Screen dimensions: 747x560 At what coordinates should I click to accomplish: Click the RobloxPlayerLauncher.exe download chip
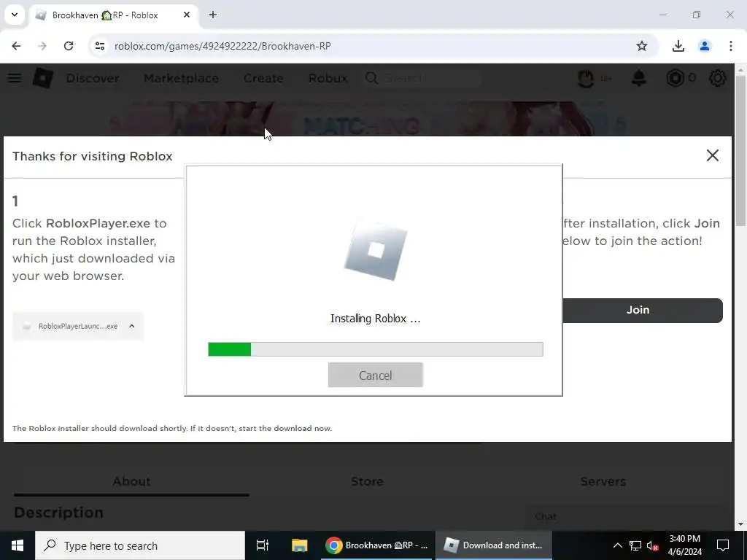(78, 326)
